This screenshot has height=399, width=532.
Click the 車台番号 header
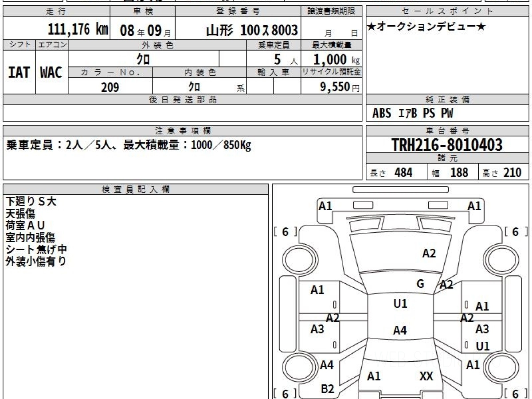pyautogui.click(x=447, y=131)
